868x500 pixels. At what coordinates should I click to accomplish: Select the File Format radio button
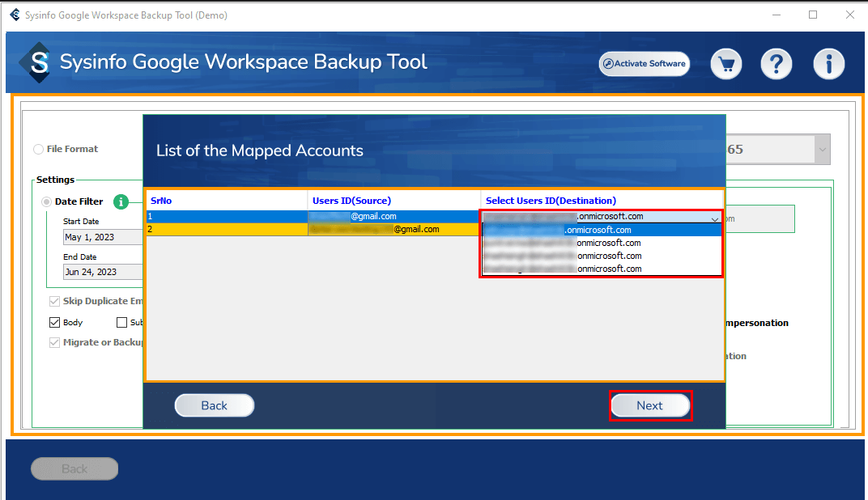coord(39,150)
